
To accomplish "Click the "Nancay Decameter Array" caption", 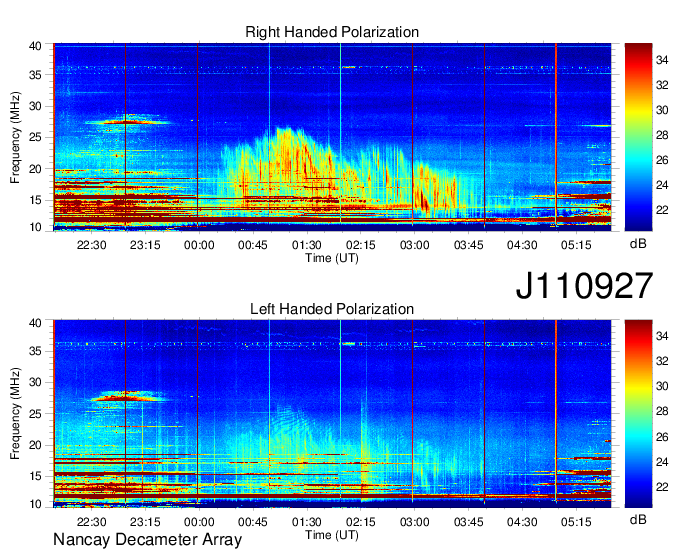I will point(147,540).
